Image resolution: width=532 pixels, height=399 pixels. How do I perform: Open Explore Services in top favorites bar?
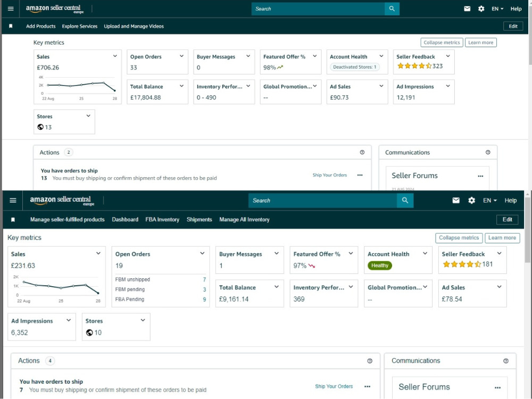click(x=79, y=26)
